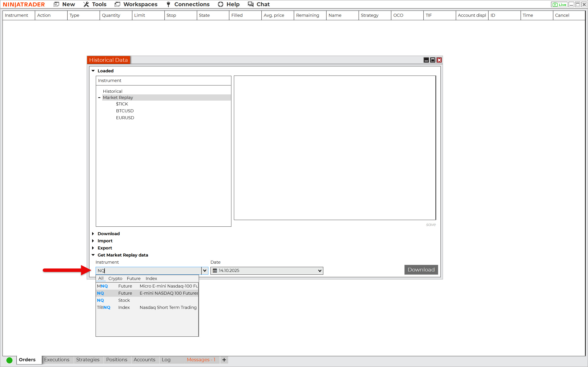
Task: Add new tab with plus icon
Action: click(x=224, y=360)
